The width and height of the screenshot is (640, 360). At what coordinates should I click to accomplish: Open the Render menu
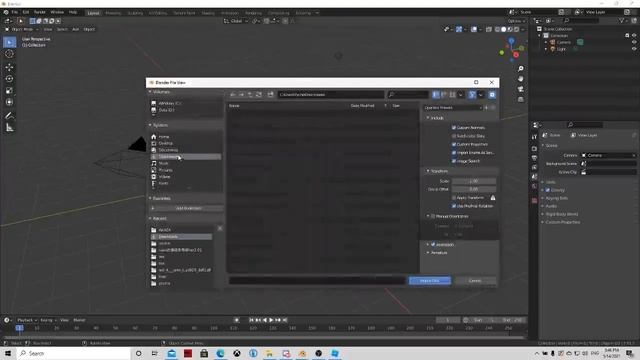click(x=40, y=12)
